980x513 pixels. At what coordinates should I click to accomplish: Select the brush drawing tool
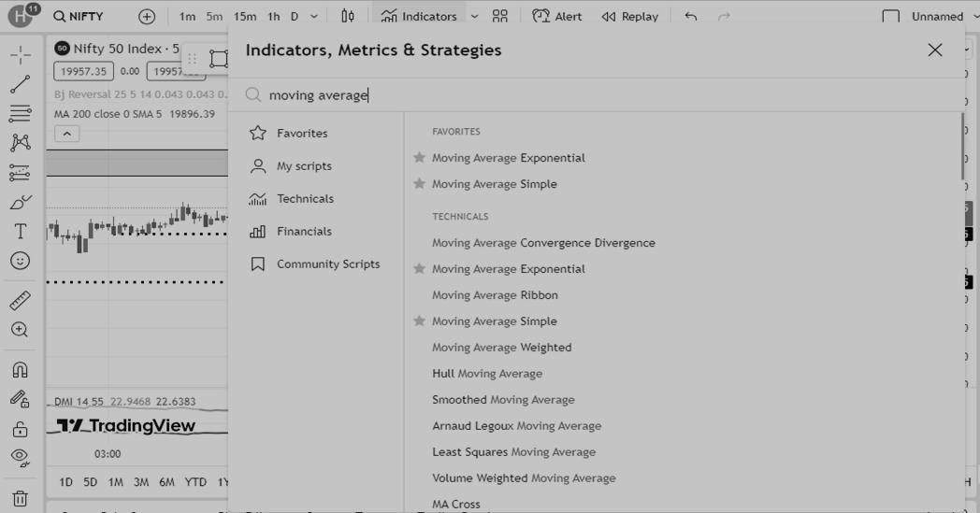coord(20,202)
